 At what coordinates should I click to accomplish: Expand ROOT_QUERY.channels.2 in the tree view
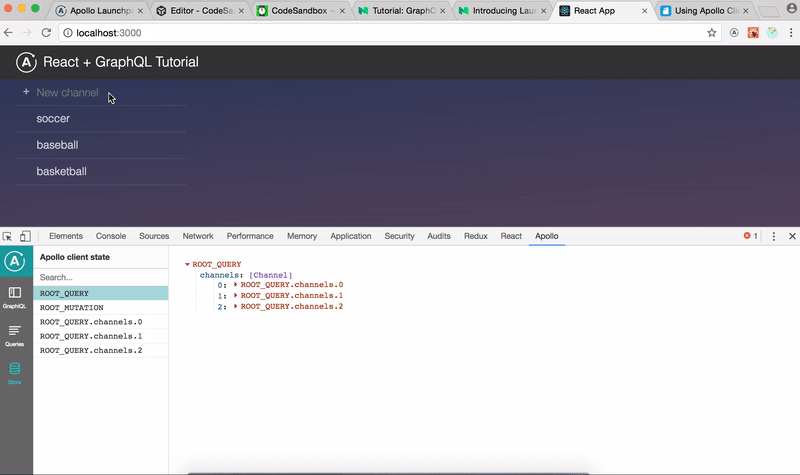[235, 306]
